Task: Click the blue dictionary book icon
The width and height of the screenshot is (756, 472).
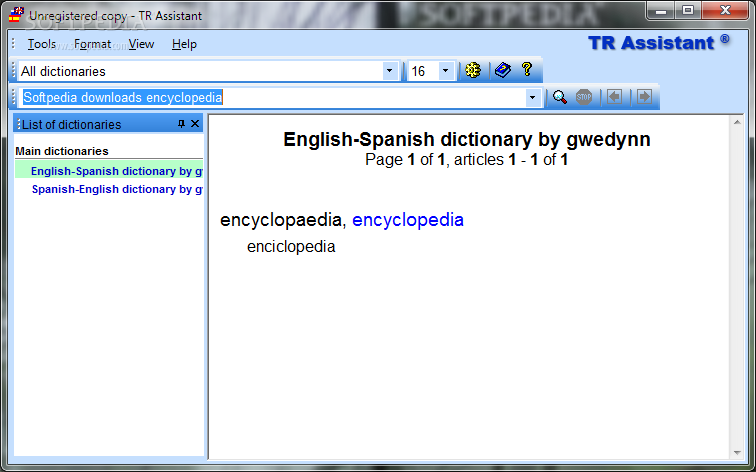Action: [x=502, y=70]
